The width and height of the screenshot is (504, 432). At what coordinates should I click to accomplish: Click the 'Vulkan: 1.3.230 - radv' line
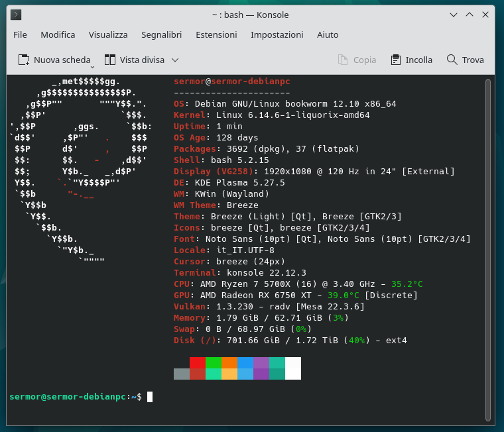tap(269, 306)
